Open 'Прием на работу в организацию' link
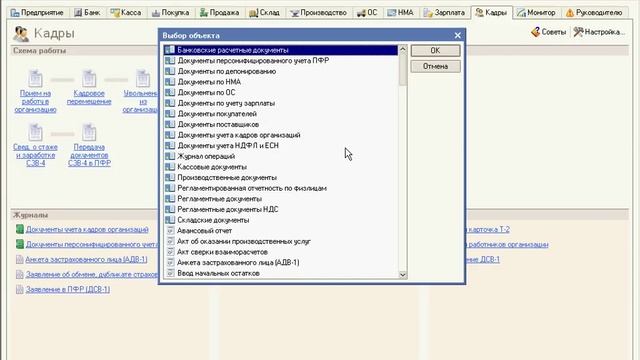The width and height of the screenshot is (640, 360). [x=35, y=101]
